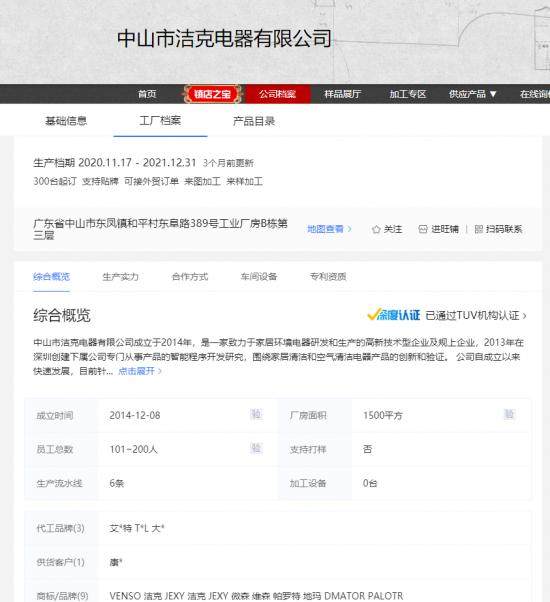The height and width of the screenshot is (602, 550).
Task: Click the 验 verification mark beside 101~200人
Action: (256, 448)
